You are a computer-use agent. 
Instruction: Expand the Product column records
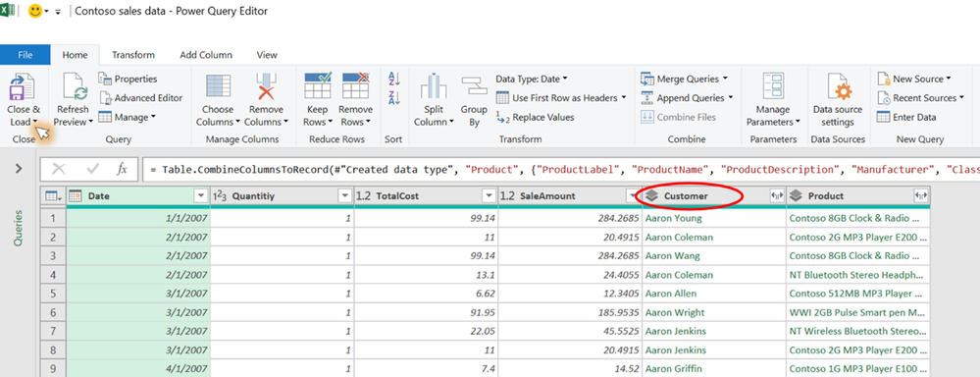[920, 196]
